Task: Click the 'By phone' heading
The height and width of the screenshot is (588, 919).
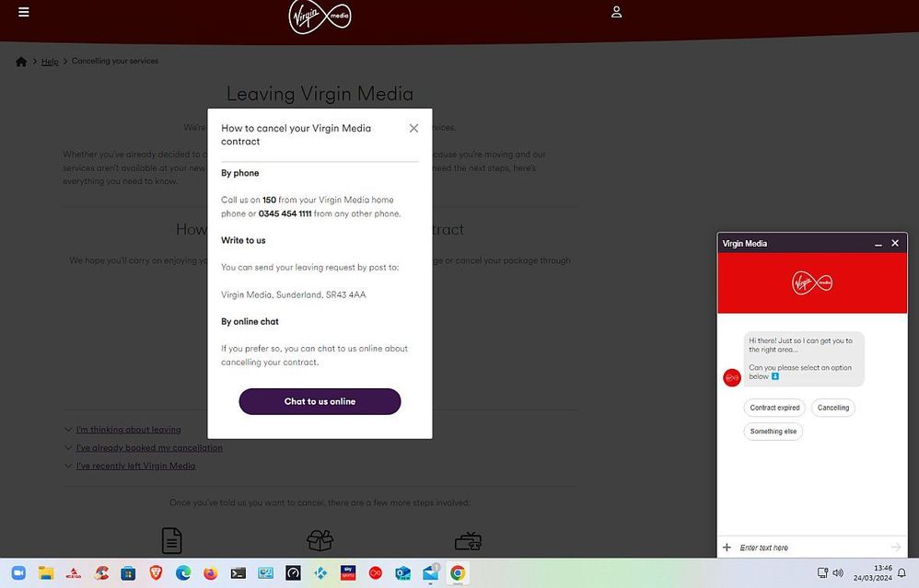Action: [x=239, y=173]
